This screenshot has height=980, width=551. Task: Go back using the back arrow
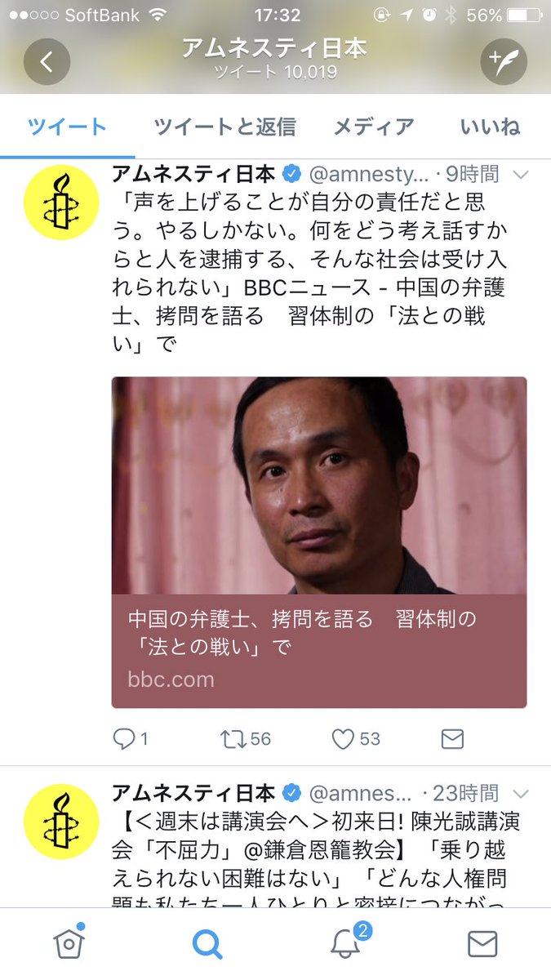coord(47,61)
